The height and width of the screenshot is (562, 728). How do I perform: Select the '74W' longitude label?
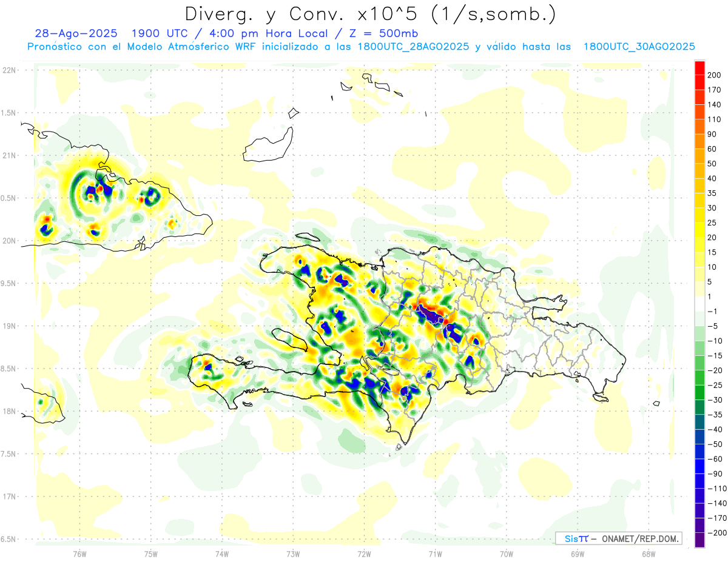[222, 554]
